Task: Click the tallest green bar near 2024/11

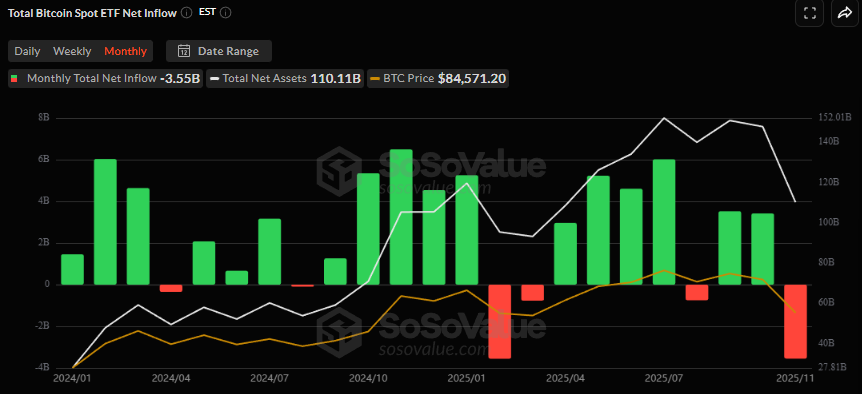Action: [x=401, y=217]
